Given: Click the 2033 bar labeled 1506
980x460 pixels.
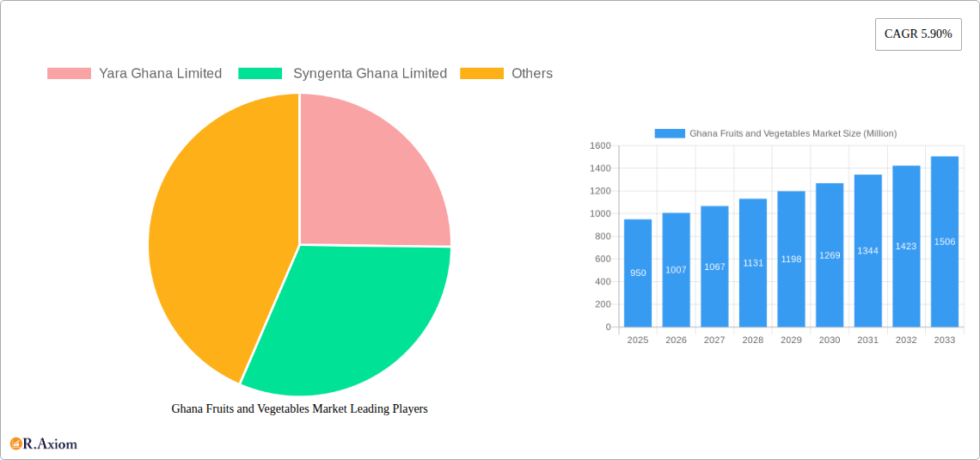Looking at the screenshot, I should [945, 242].
